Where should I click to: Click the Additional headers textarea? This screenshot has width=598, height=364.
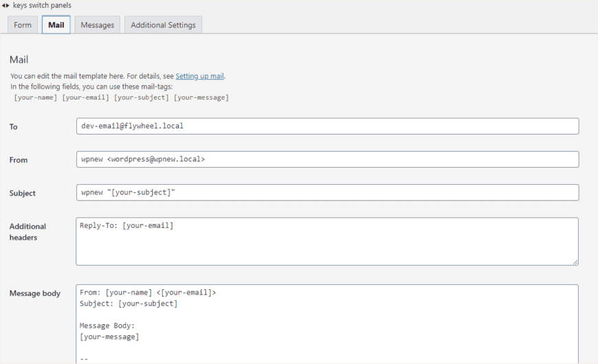pyautogui.click(x=327, y=241)
